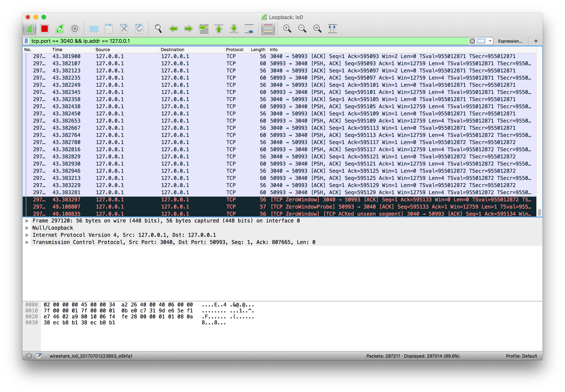The height and width of the screenshot is (392, 565).
Task: Zoom out the packet text
Action: tap(302, 29)
